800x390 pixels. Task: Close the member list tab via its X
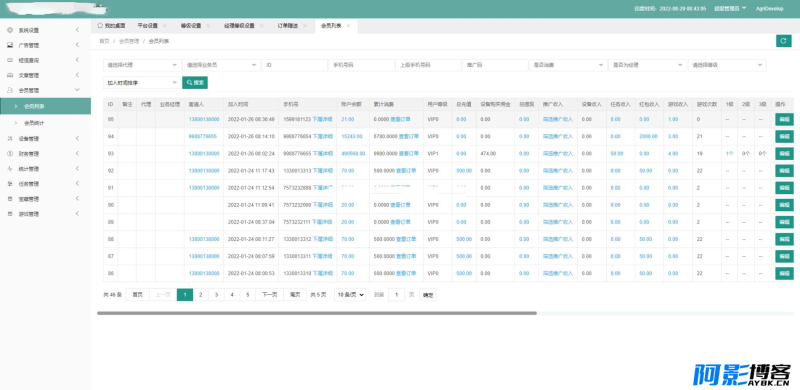[x=348, y=26]
